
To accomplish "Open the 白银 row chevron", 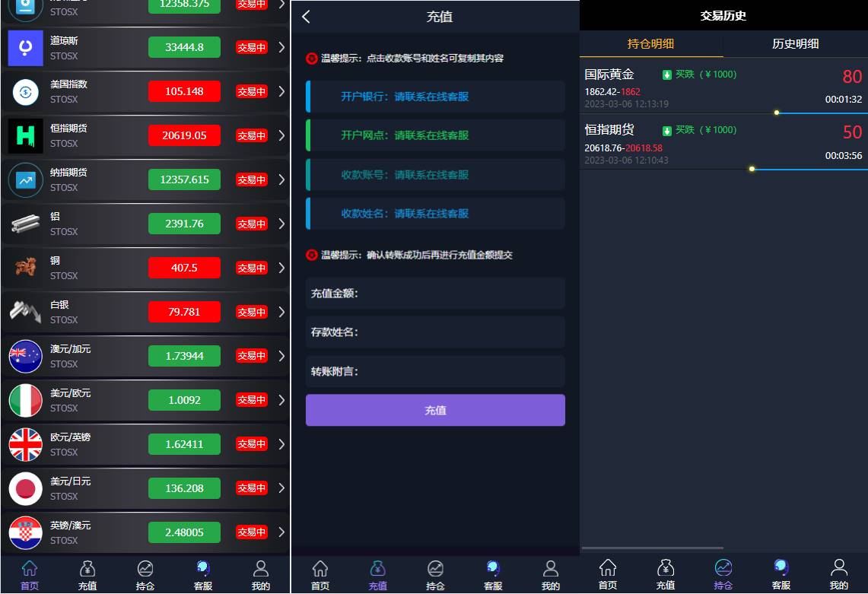I will tap(281, 312).
